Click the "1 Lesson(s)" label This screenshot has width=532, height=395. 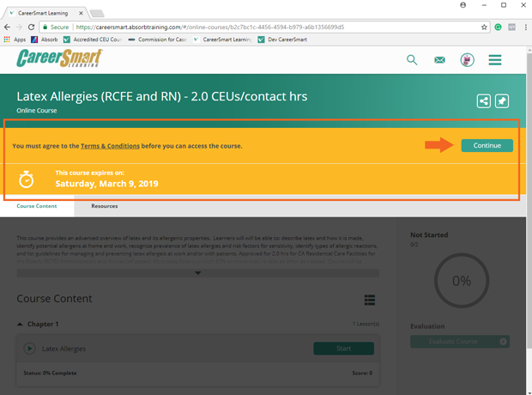(366, 324)
